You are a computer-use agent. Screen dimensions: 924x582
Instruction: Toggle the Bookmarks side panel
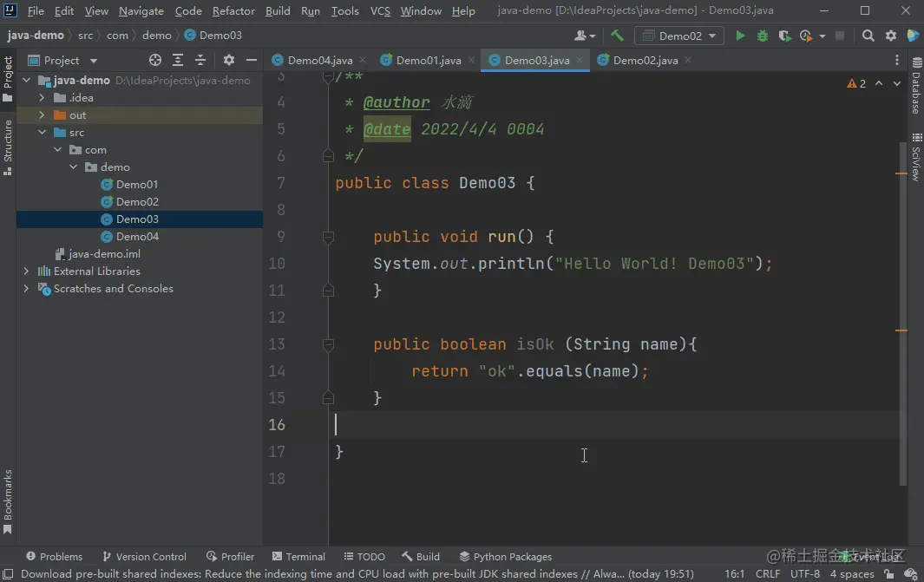click(8, 501)
